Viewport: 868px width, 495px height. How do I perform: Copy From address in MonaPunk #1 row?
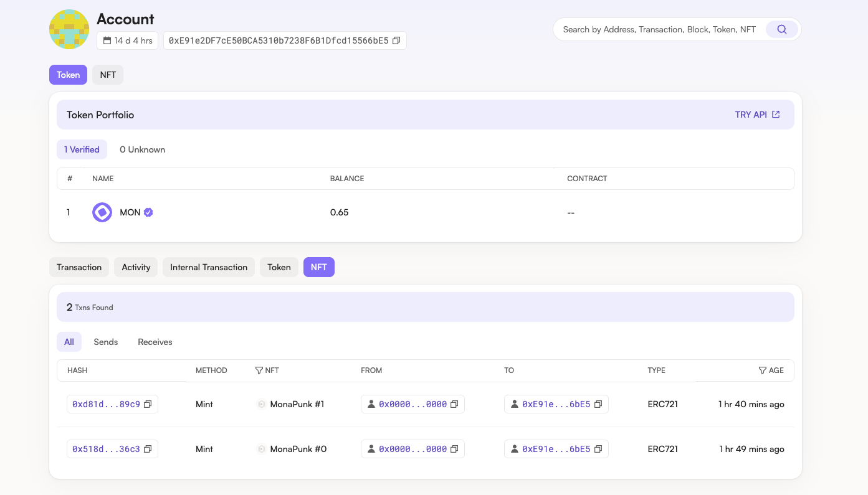pos(454,404)
